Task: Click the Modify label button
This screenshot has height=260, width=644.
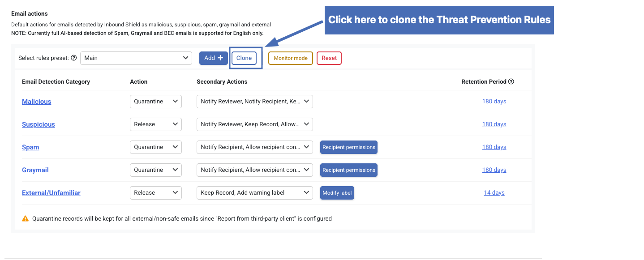Action: tap(337, 193)
